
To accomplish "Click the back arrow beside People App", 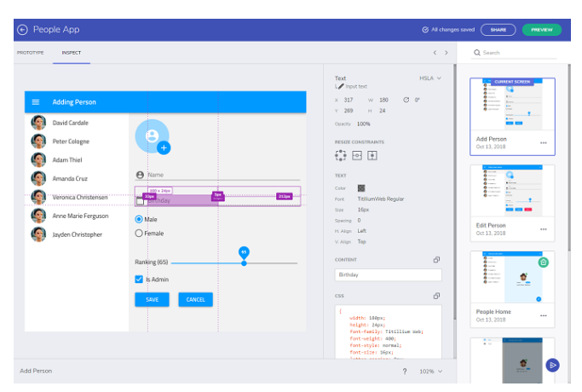I will point(22,30).
